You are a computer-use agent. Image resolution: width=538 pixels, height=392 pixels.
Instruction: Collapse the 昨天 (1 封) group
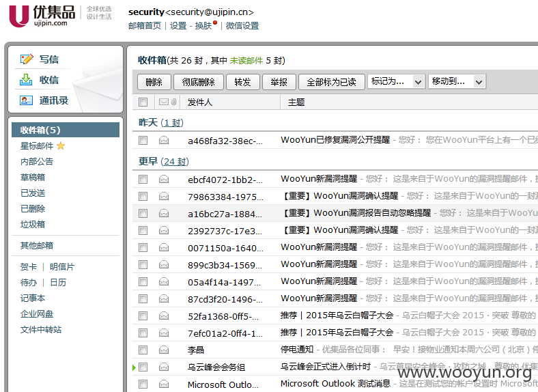[x=161, y=122]
